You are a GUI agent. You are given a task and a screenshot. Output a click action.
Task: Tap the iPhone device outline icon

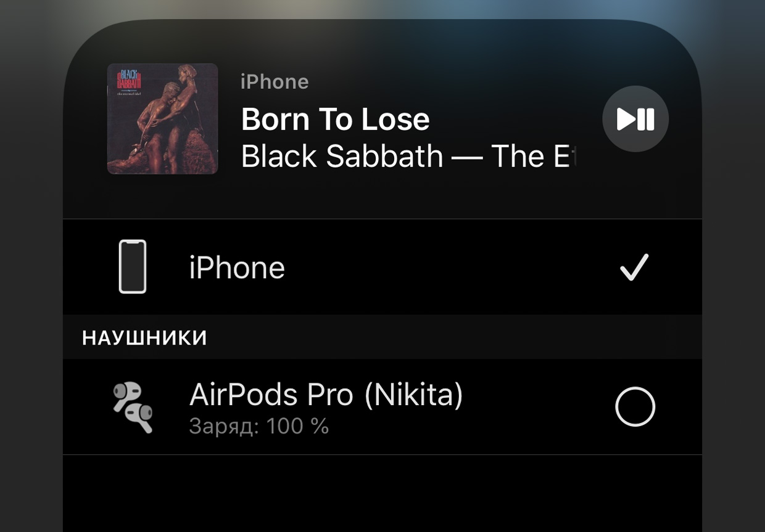coord(133,267)
